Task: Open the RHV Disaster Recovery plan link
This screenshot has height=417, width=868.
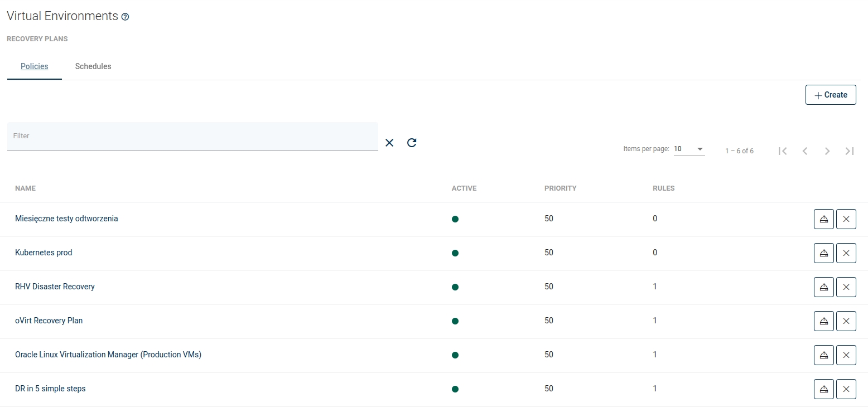Action: [55, 287]
